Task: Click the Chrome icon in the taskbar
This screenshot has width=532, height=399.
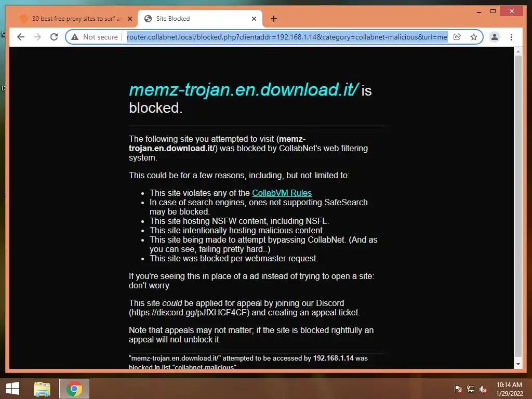Action: 74,389
